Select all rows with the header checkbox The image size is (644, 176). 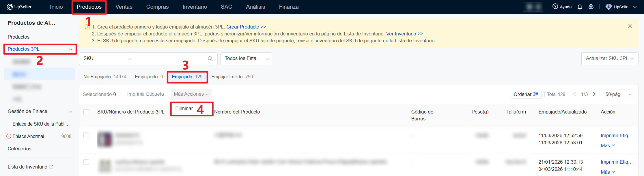coord(86,112)
